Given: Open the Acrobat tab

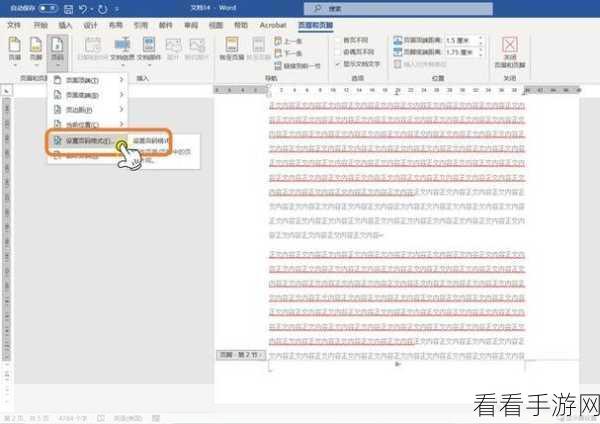Looking at the screenshot, I should pos(273,25).
